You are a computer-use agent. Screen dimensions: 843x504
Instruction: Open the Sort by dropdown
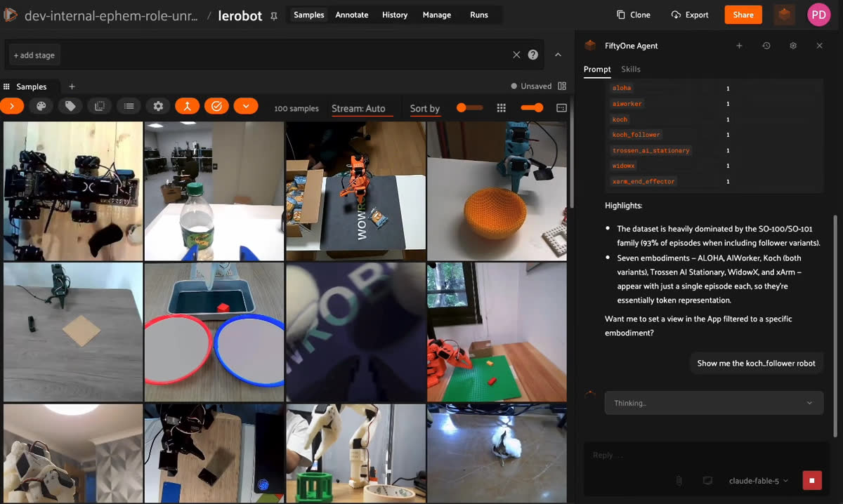click(x=425, y=108)
